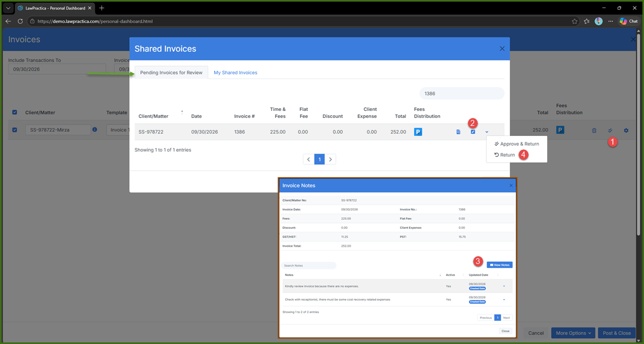Bookmark the page with the star icon
Screen dimensions: 644x344
coord(575,21)
